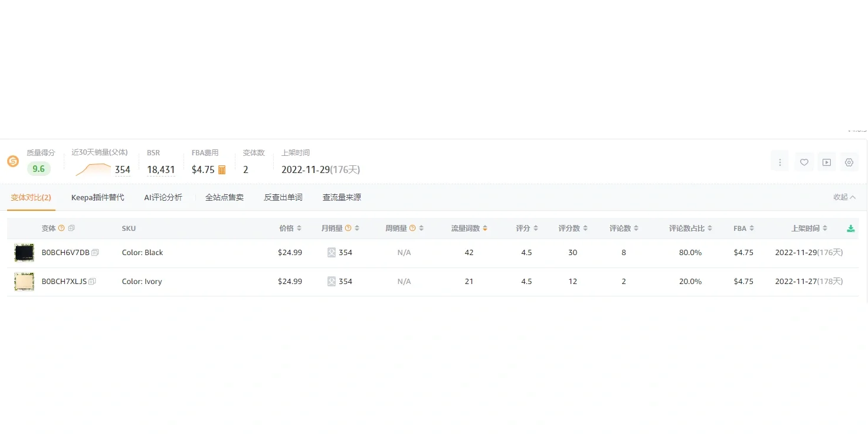
Task: Sort the table by 评分数
Action: pos(585,229)
